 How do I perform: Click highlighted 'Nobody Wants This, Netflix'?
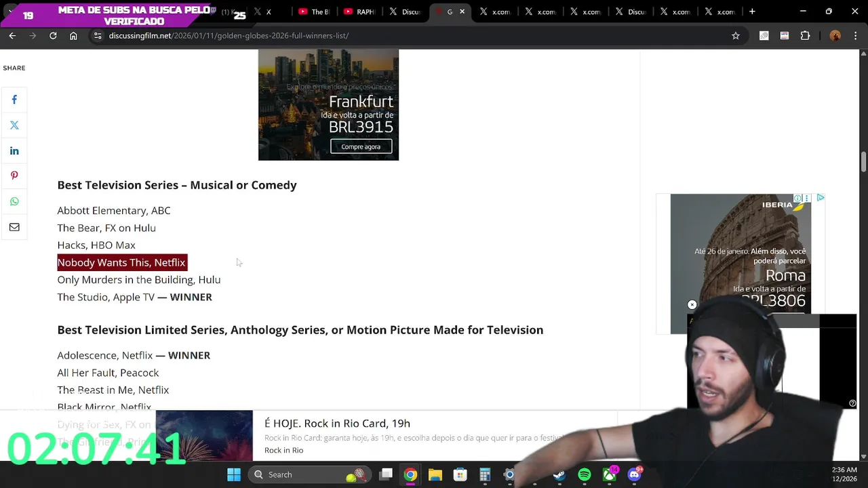[121, 262]
